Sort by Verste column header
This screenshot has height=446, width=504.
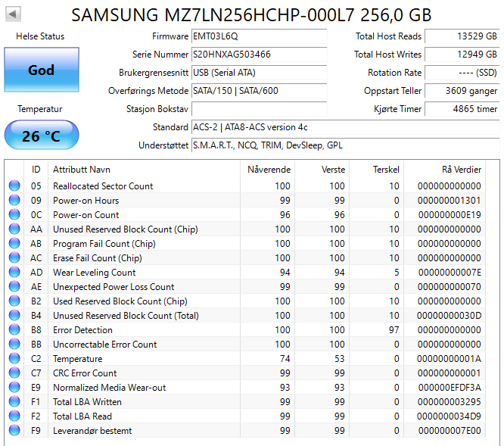click(x=322, y=170)
